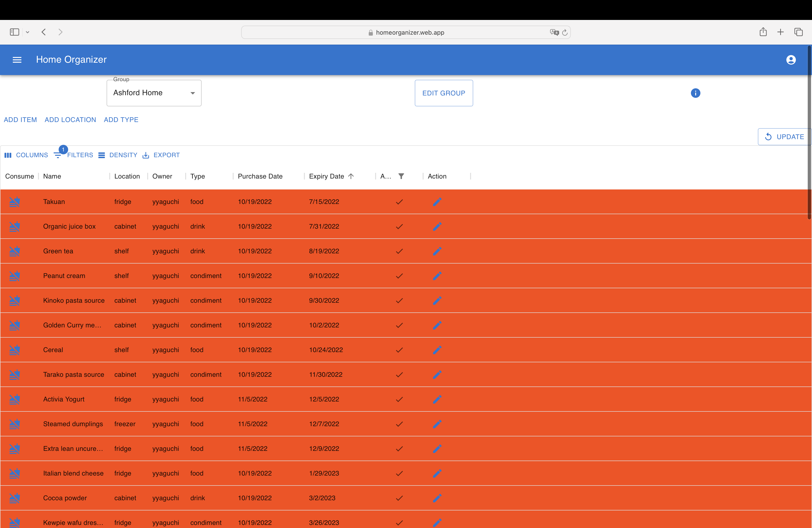Viewport: 812px width, 528px height.
Task: Open the user account profile icon
Action: (791, 60)
